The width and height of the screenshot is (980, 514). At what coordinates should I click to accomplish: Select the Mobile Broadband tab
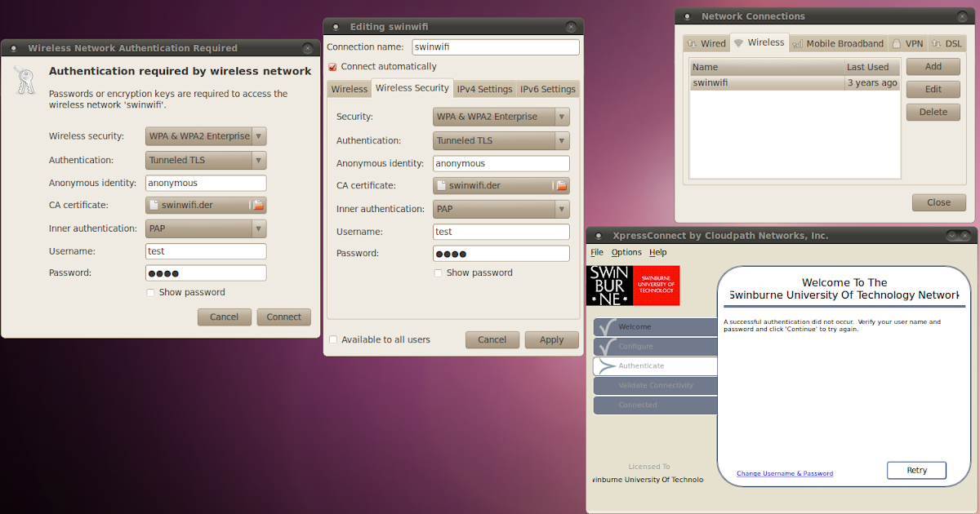coord(838,44)
